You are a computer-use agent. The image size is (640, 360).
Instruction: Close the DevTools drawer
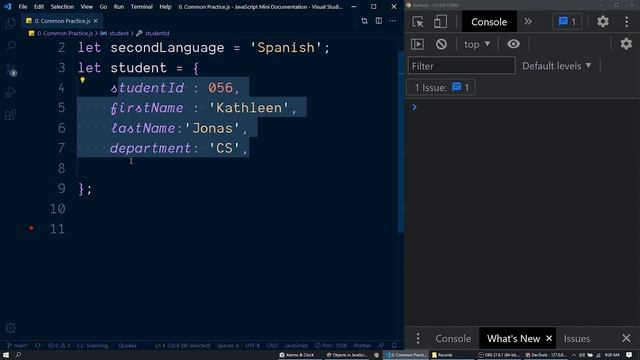[x=626, y=338]
